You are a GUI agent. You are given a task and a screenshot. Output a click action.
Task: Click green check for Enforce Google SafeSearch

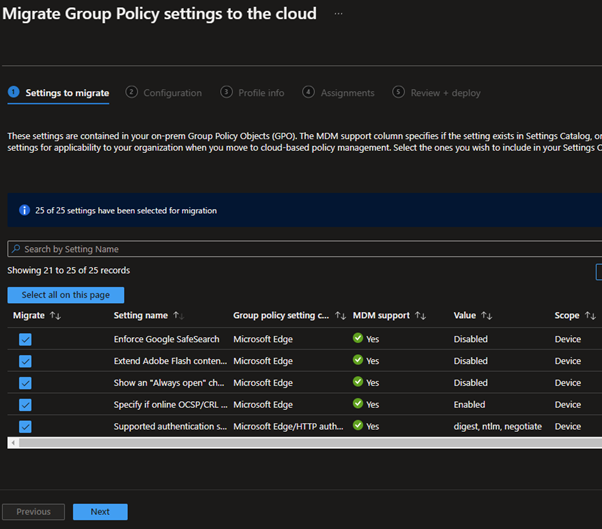point(358,339)
